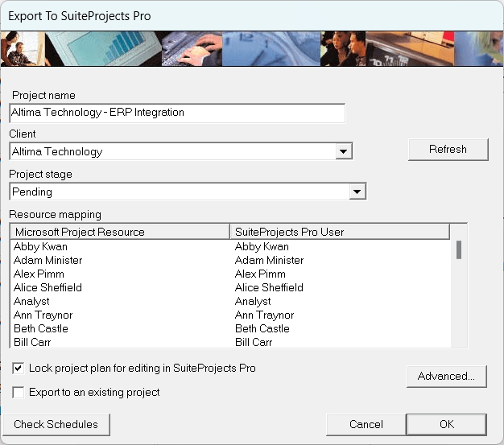Click Bill Carr in SuiteProjects Pro User column
This screenshot has height=445, width=504.
(254, 342)
